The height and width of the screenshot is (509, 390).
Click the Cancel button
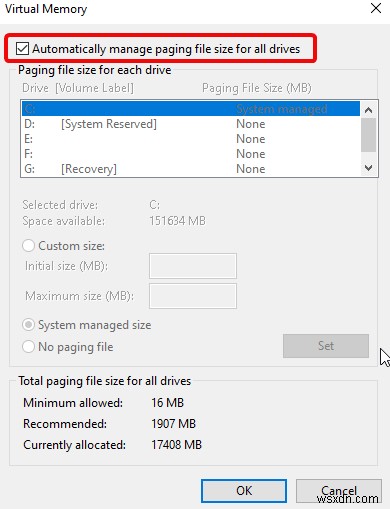[x=339, y=491]
